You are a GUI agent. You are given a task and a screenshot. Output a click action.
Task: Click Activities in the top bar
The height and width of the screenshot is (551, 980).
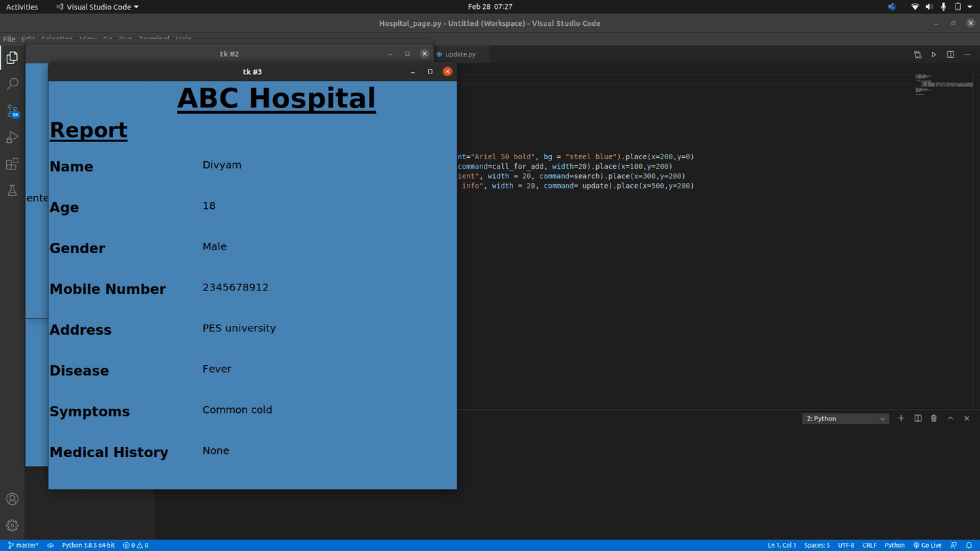22,7
